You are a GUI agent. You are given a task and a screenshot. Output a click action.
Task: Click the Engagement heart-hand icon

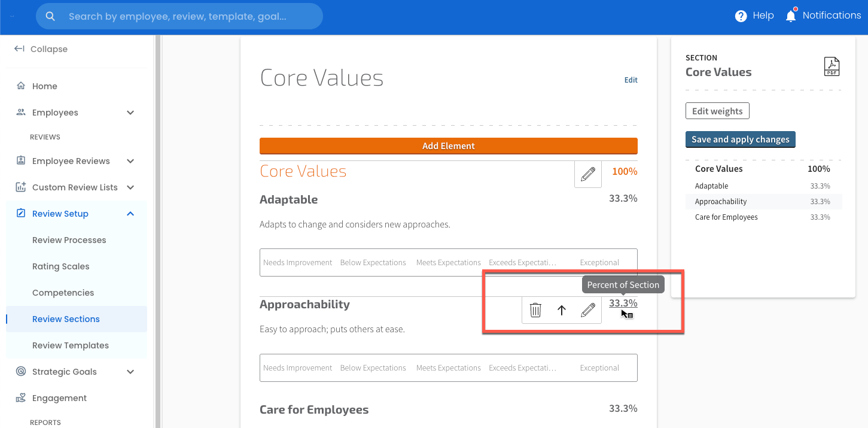pyautogui.click(x=21, y=398)
